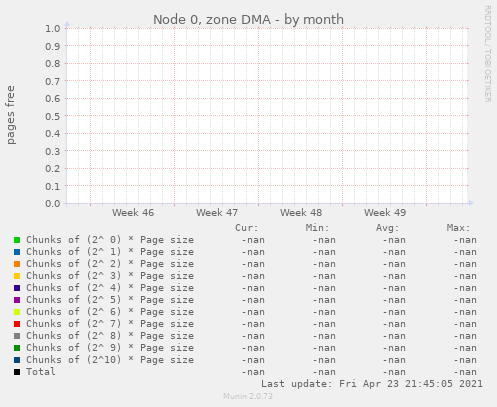Screen dimensions: 497x407
Task: Click the 'pages free' y-axis label
Action: 11,115
